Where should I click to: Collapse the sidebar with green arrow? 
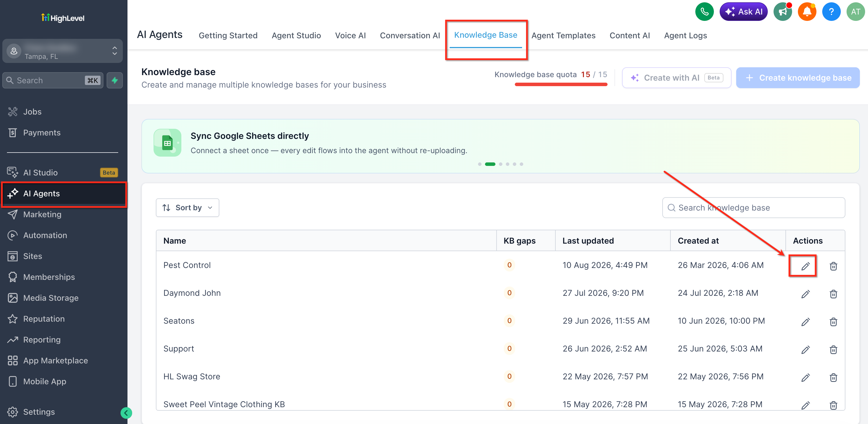click(x=126, y=412)
